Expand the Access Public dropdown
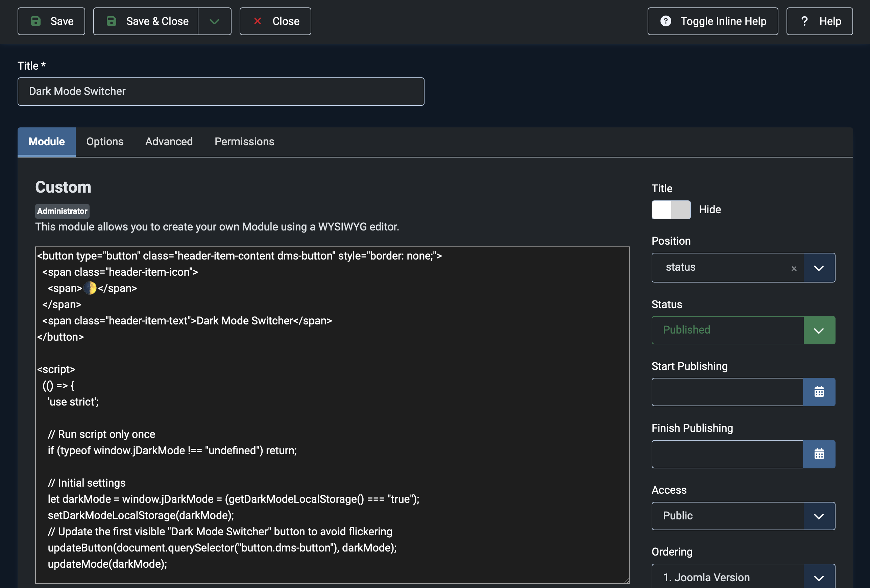Image resolution: width=870 pixels, height=588 pixels. tap(819, 516)
